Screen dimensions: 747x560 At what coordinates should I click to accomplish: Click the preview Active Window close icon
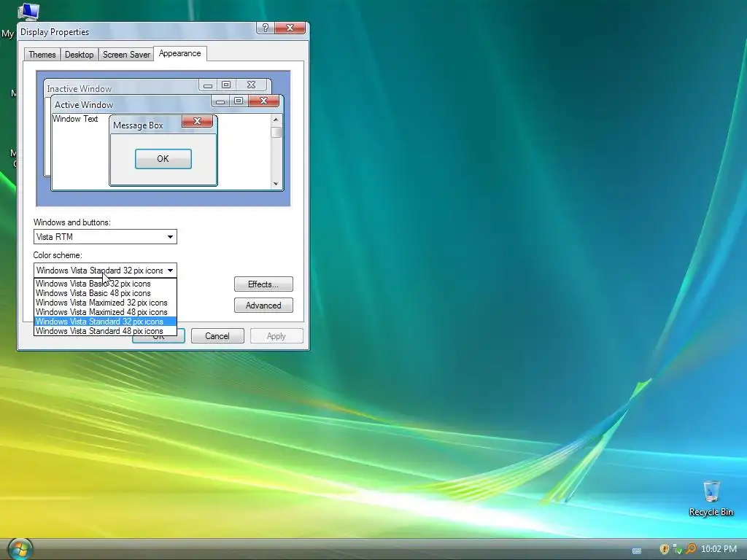pyautogui.click(x=263, y=101)
